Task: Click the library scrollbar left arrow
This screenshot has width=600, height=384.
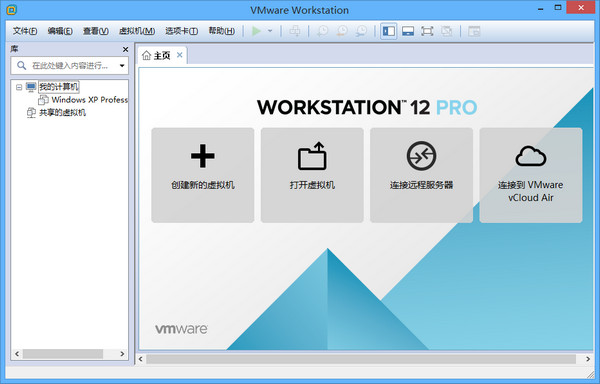Action: click(x=17, y=354)
